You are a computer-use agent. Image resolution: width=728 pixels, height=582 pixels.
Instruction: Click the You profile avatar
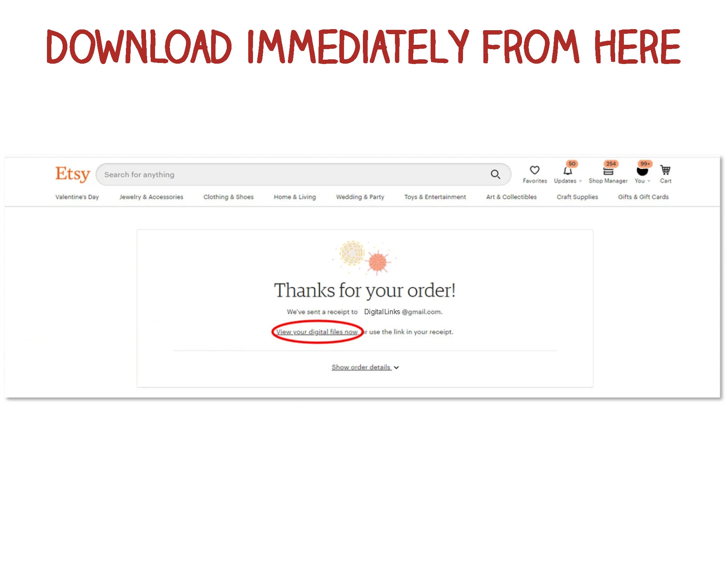pos(642,171)
